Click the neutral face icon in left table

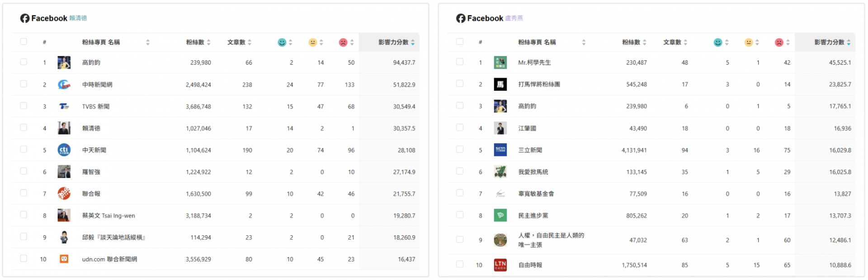coord(313,42)
